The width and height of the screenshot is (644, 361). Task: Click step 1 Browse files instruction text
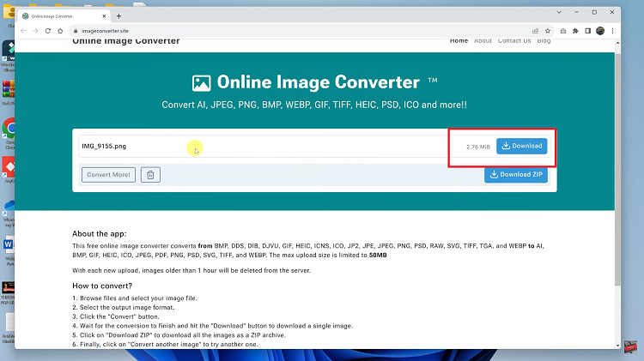pos(138,298)
